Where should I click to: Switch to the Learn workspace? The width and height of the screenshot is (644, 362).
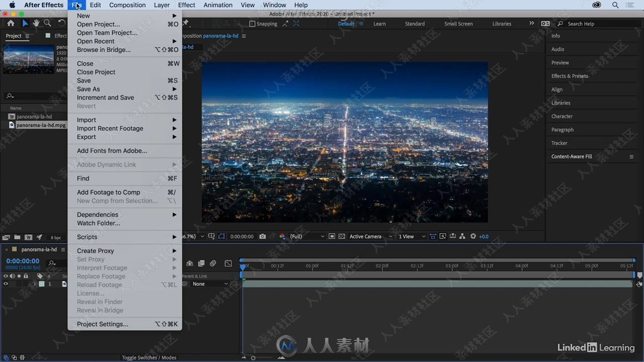379,24
